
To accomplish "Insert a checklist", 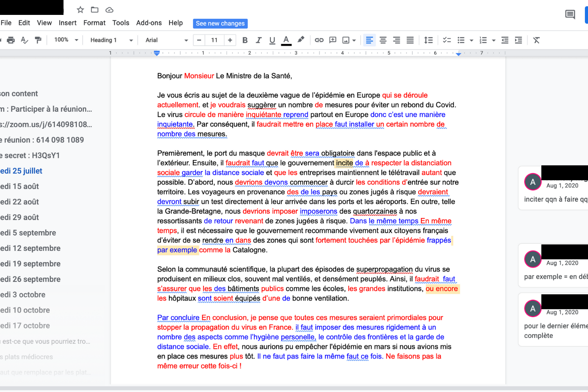I will (447, 40).
